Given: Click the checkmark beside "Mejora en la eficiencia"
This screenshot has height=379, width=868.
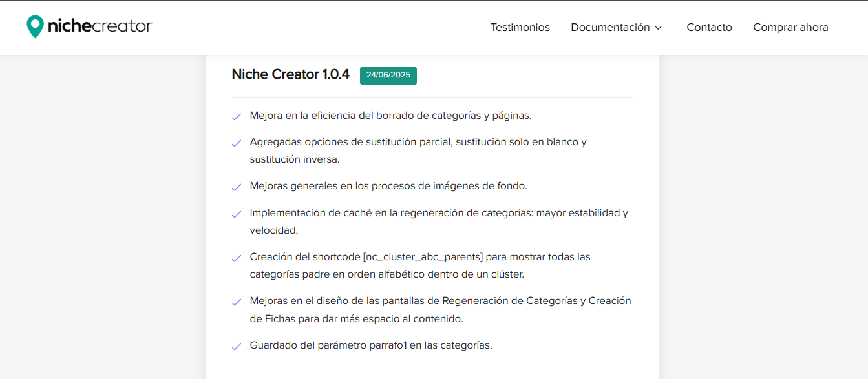Looking at the screenshot, I should tap(237, 117).
